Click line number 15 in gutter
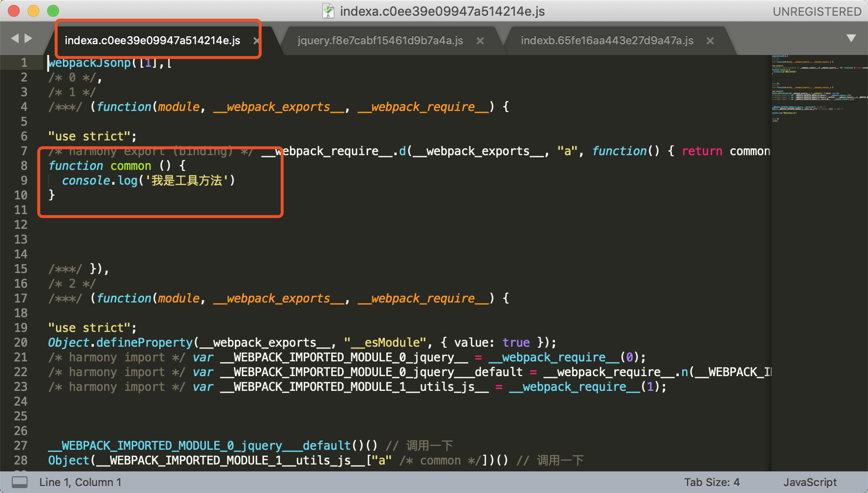Viewport: 868px width, 493px height. pos(21,269)
